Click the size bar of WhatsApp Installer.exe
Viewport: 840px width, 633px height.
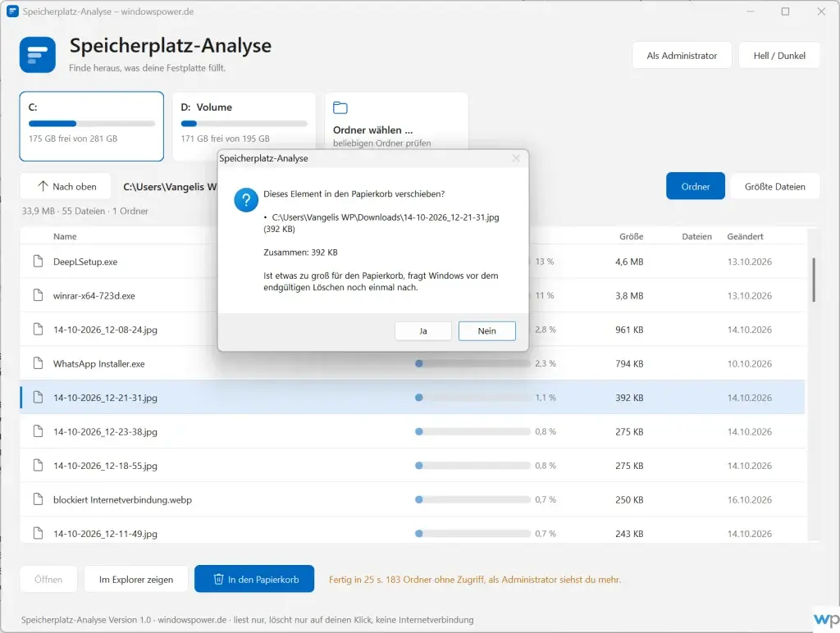(472, 363)
